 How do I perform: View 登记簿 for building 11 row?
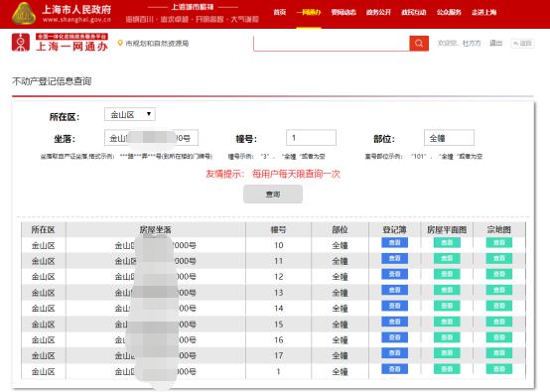point(394,258)
